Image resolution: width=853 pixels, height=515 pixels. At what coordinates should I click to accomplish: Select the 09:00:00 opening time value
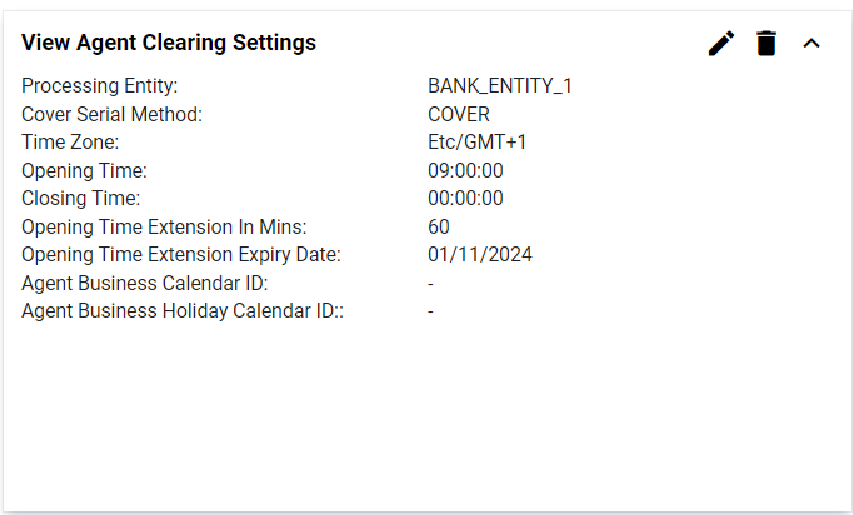tap(466, 170)
